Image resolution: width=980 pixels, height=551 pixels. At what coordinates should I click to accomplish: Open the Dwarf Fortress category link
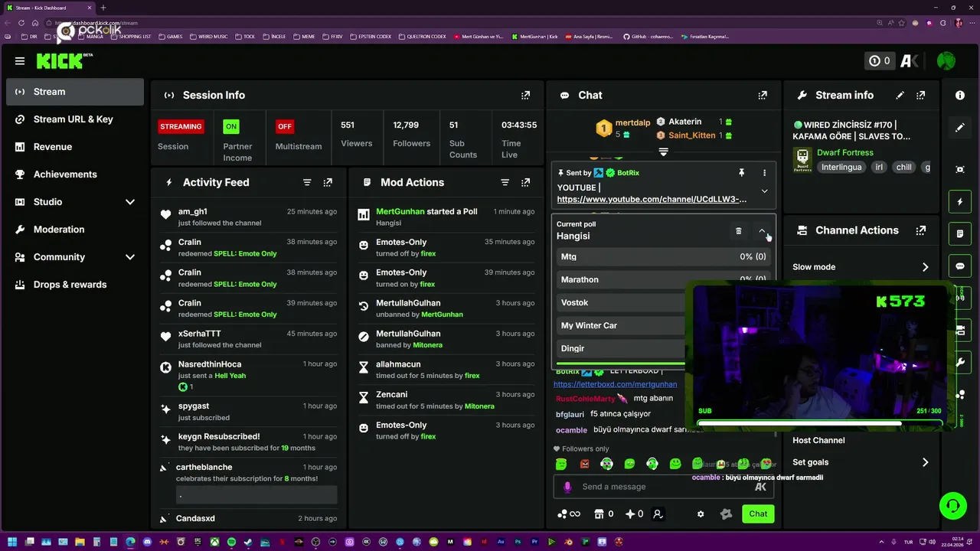tap(844, 152)
